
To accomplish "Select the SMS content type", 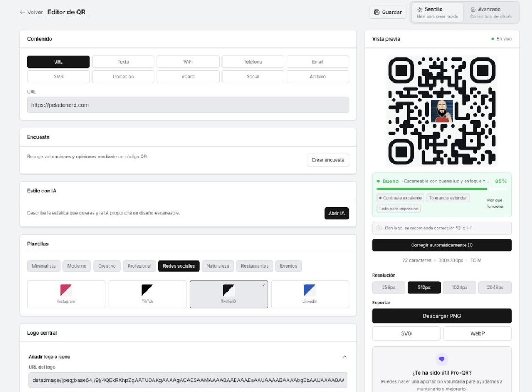I will (x=59, y=77).
